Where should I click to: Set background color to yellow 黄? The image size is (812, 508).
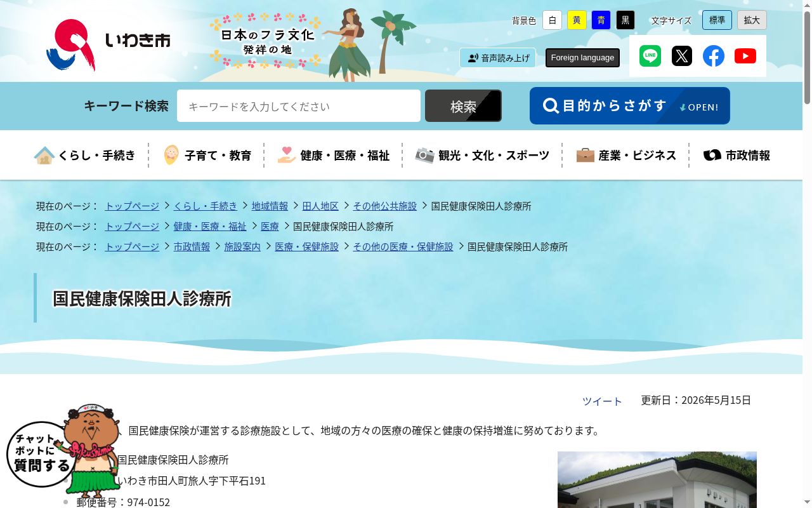pyautogui.click(x=577, y=20)
